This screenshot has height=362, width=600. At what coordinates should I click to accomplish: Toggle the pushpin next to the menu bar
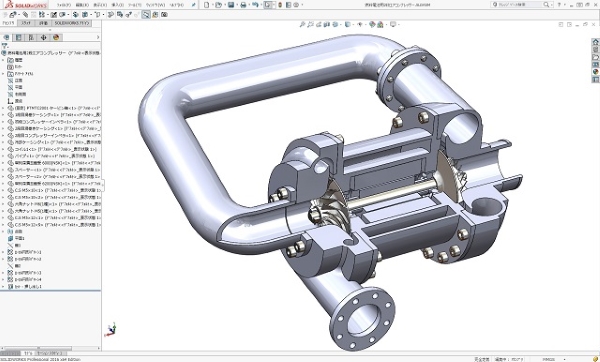pos(194,5)
